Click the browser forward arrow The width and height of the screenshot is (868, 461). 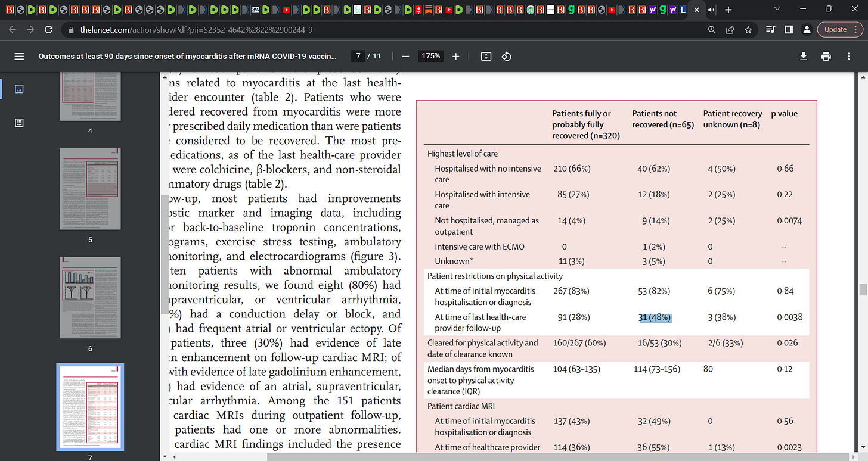click(31, 29)
